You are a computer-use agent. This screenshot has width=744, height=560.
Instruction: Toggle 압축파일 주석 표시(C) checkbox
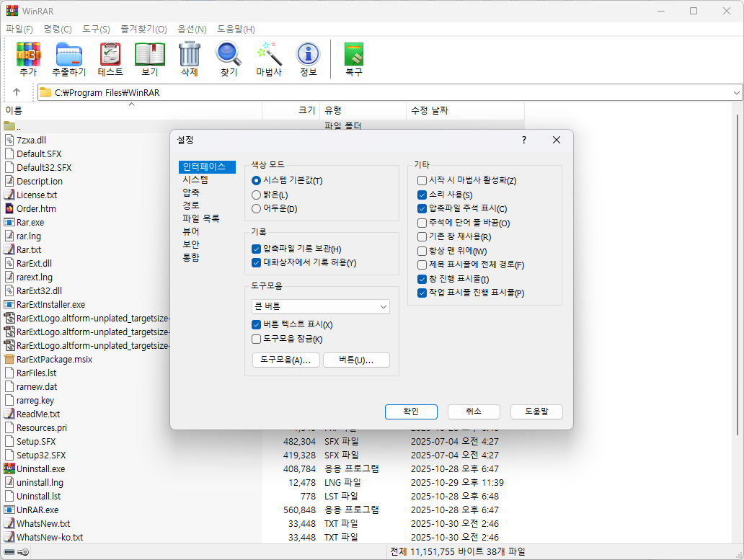click(422, 208)
